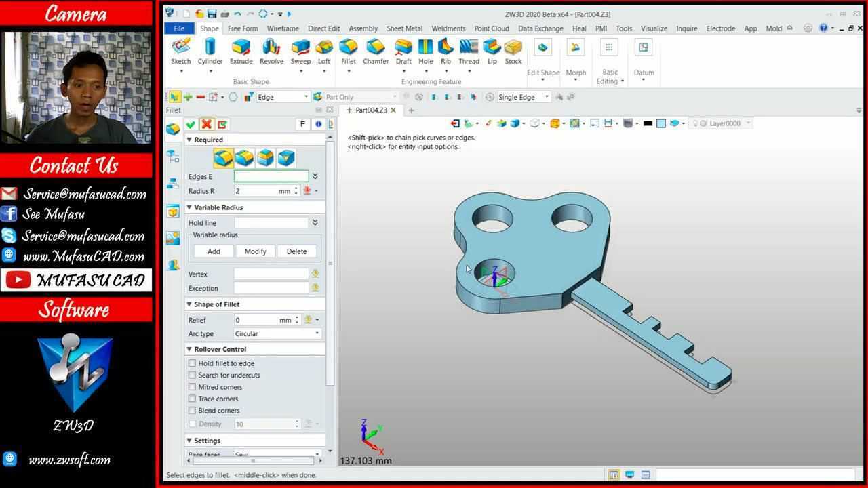
Task: Open the Hole feature tool
Action: (425, 51)
